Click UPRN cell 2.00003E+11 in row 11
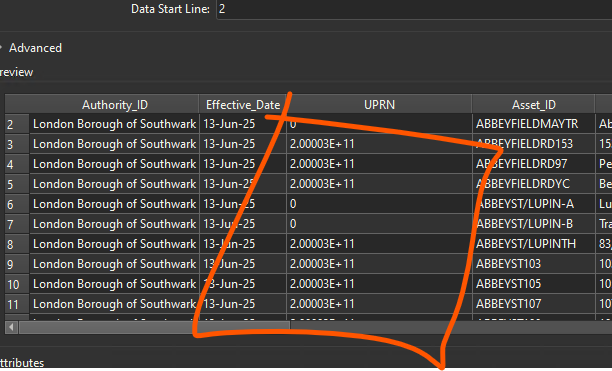 pos(379,304)
